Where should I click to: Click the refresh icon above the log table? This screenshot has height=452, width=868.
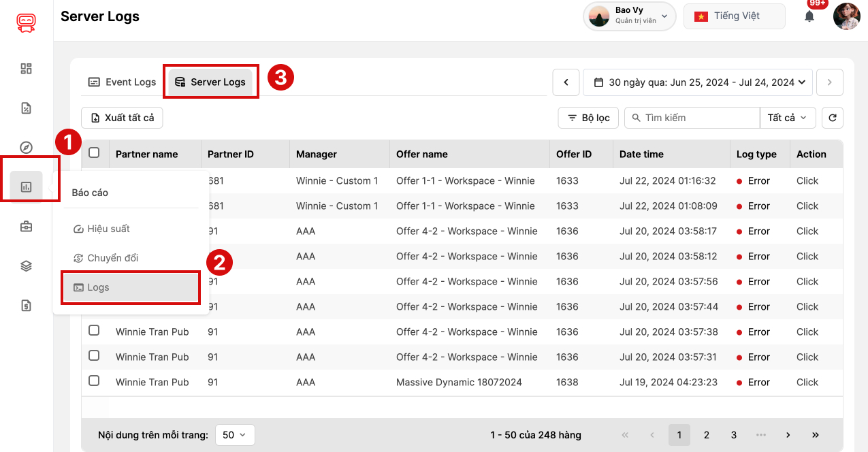tap(832, 117)
